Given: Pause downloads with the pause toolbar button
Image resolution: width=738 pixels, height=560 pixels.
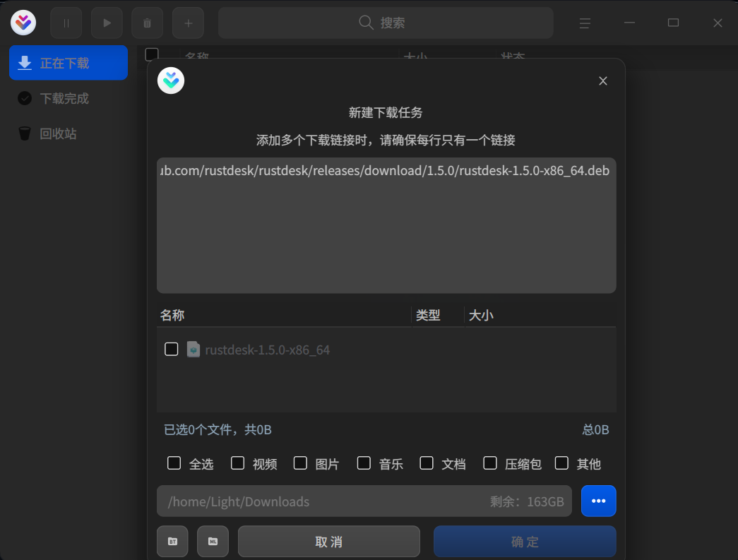Looking at the screenshot, I should (x=66, y=23).
